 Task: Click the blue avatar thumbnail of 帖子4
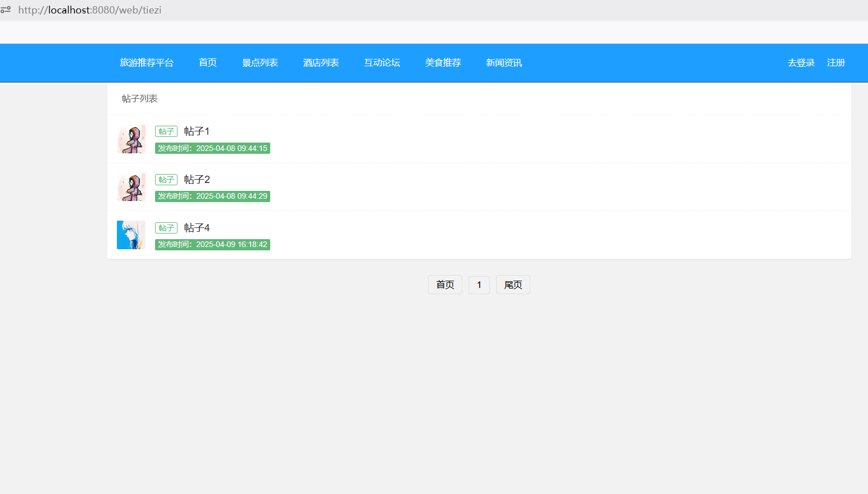[x=131, y=235]
